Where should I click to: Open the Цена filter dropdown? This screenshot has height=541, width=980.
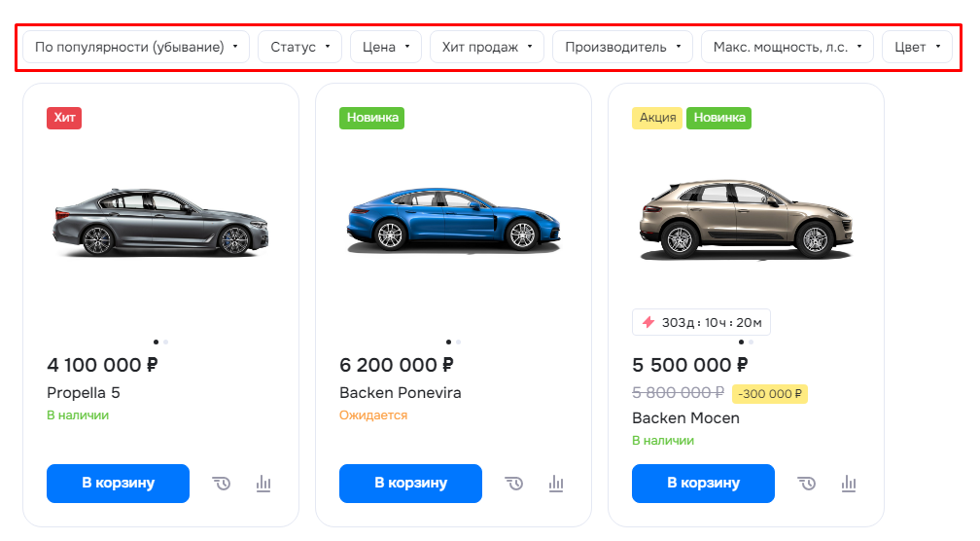386,47
